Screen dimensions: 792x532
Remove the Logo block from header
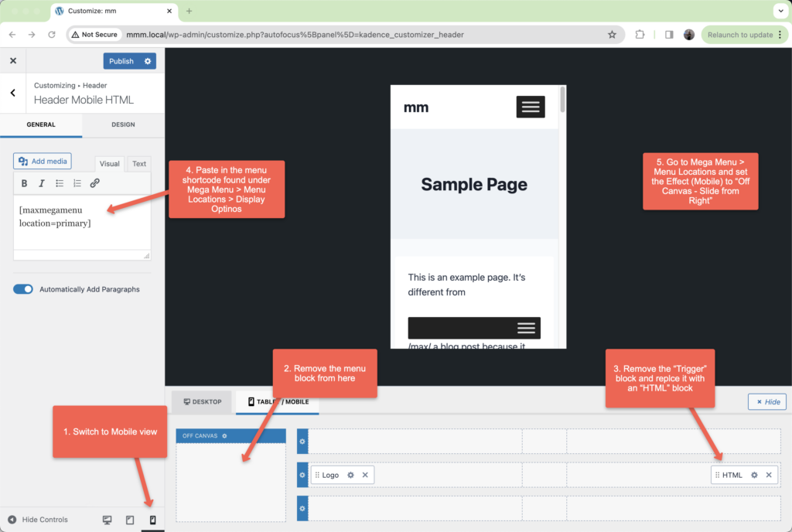[x=365, y=475]
